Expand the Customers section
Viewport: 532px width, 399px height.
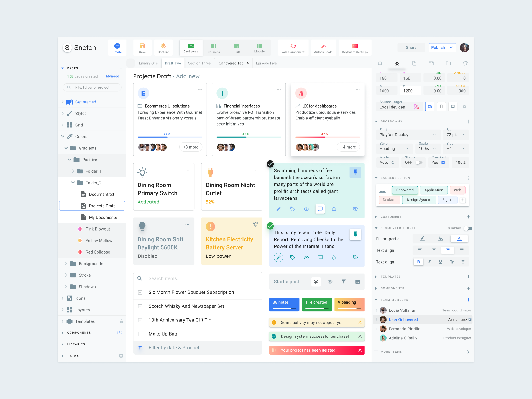point(376,217)
